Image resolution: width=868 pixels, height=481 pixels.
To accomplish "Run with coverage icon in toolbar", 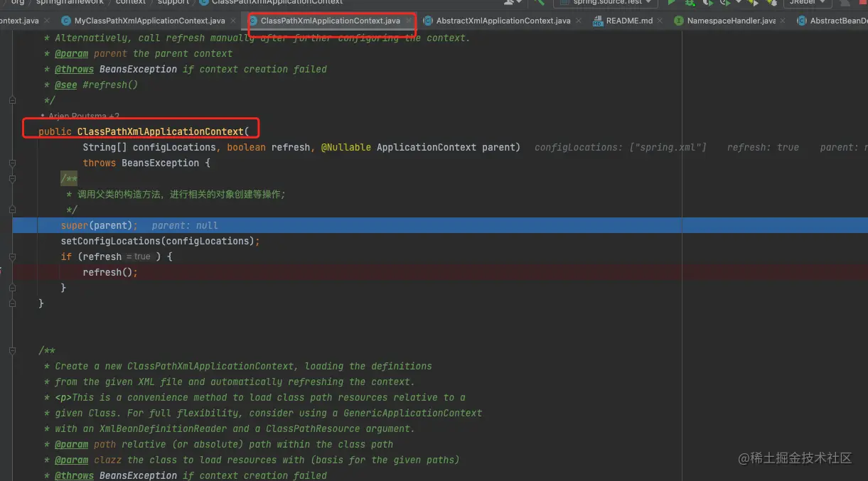I will [x=708, y=3].
